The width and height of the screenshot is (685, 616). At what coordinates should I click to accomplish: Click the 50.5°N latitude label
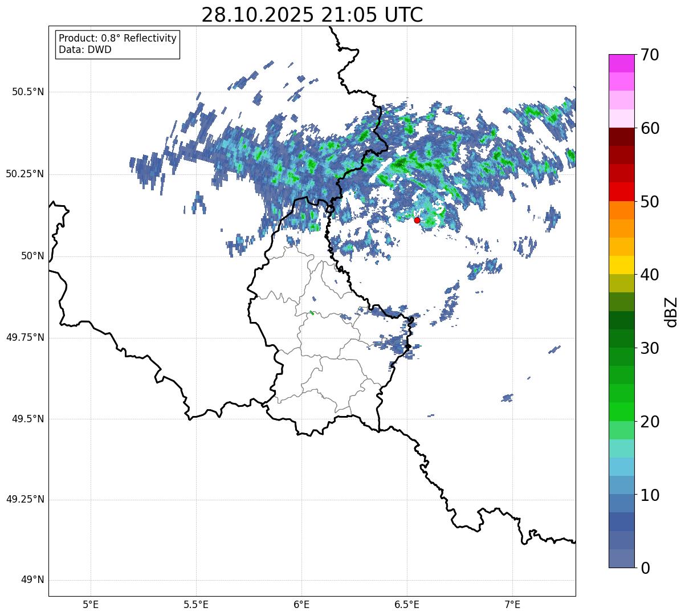click(28, 92)
